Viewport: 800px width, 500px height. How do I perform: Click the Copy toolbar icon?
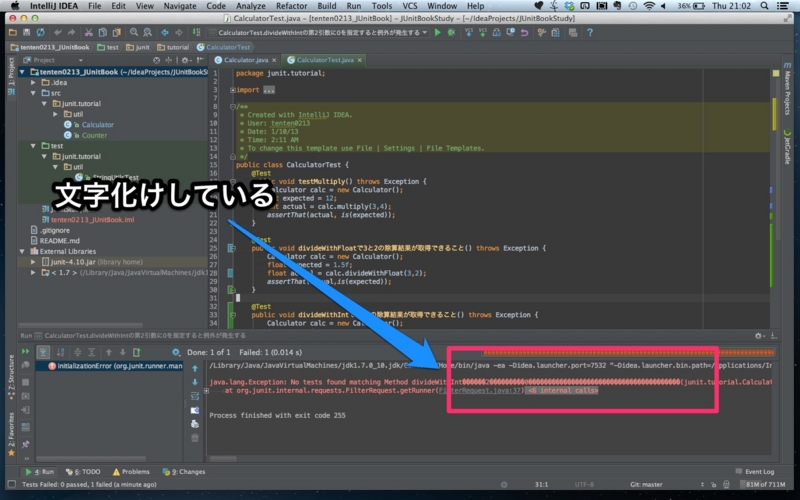[103, 33]
